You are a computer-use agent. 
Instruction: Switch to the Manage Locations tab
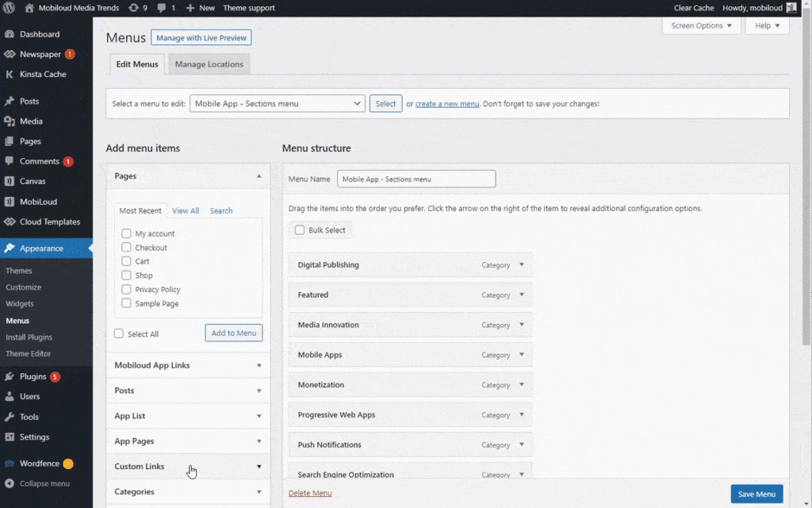tap(209, 64)
